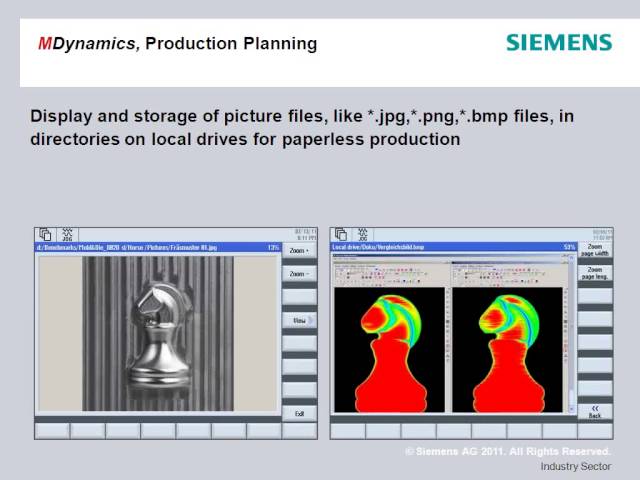Click the scroll-up arrow in right viewer

(571, 260)
